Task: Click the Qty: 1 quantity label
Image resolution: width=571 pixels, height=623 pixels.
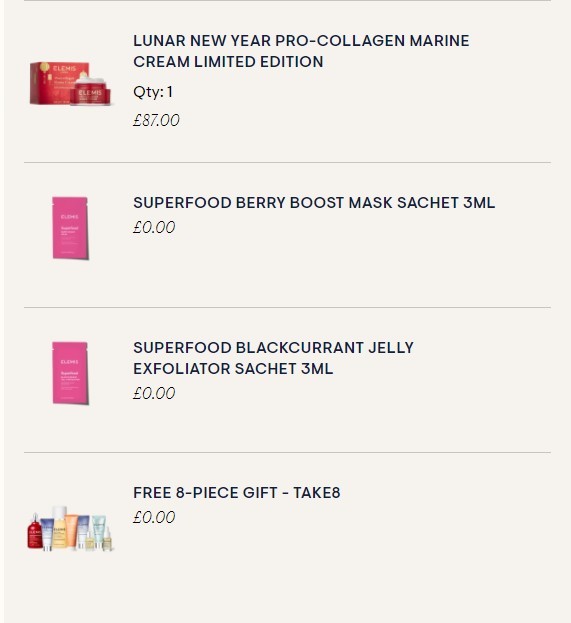Action: (x=153, y=92)
